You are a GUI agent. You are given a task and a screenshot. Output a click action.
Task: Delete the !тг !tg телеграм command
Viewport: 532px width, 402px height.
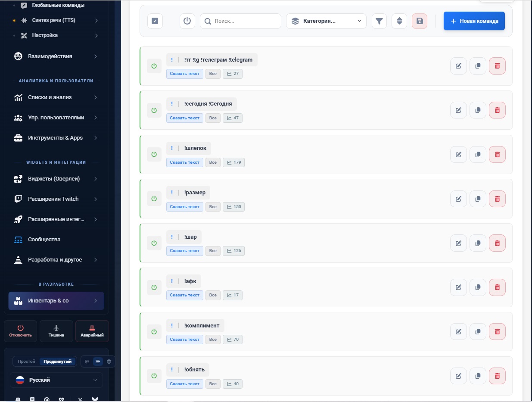[497, 66]
